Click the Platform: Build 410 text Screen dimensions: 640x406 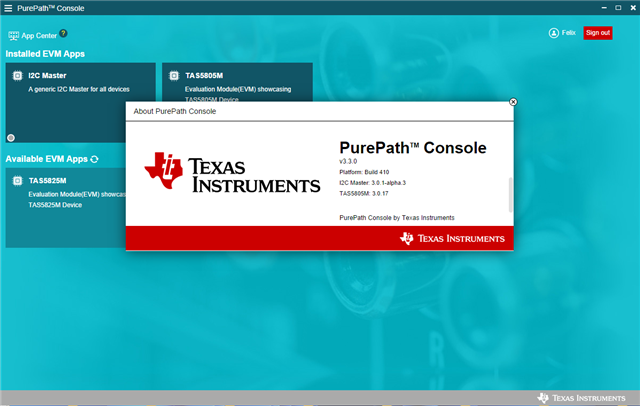click(364, 172)
